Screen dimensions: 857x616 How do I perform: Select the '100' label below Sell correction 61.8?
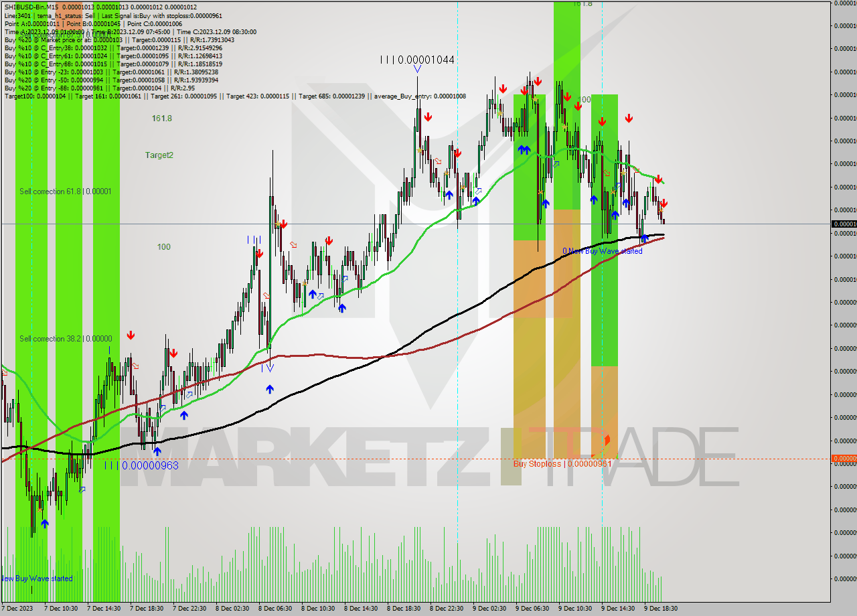[x=163, y=247]
